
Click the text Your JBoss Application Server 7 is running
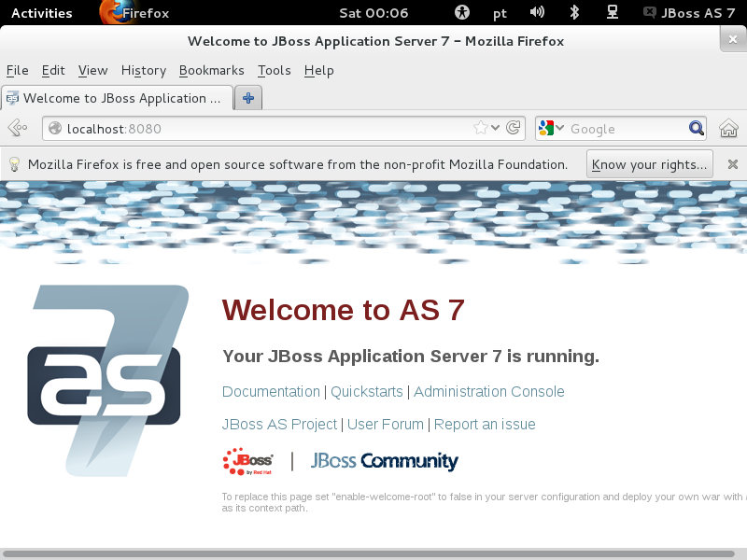(411, 357)
